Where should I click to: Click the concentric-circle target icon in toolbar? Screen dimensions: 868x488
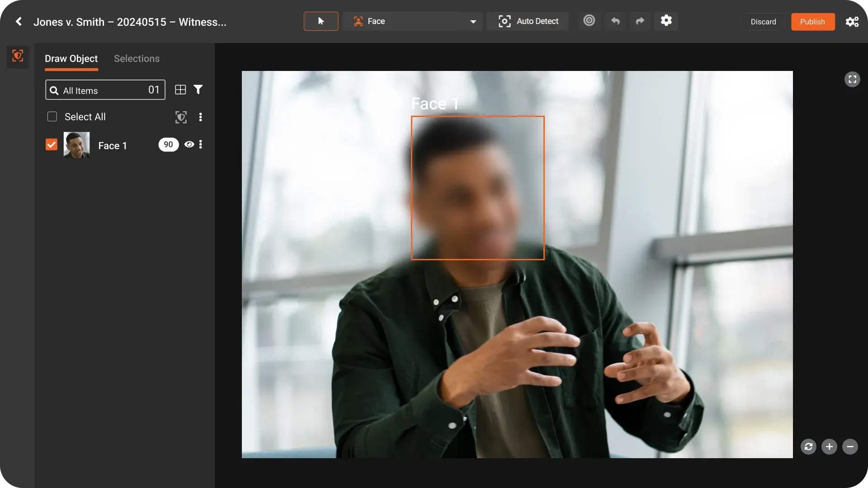[589, 21]
